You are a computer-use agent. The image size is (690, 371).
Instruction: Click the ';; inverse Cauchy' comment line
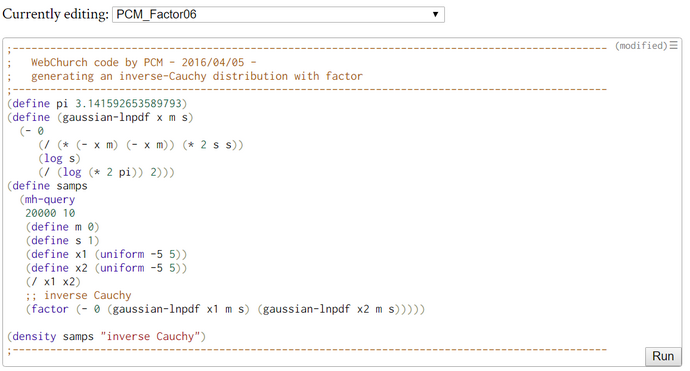[78, 295]
